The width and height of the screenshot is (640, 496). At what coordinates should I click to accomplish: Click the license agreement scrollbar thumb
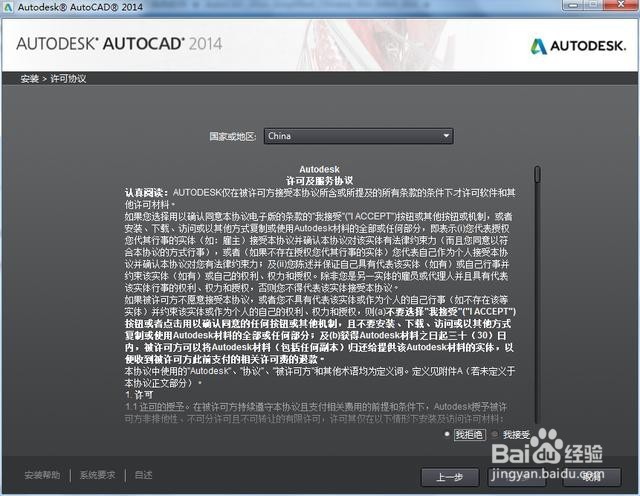click(538, 174)
